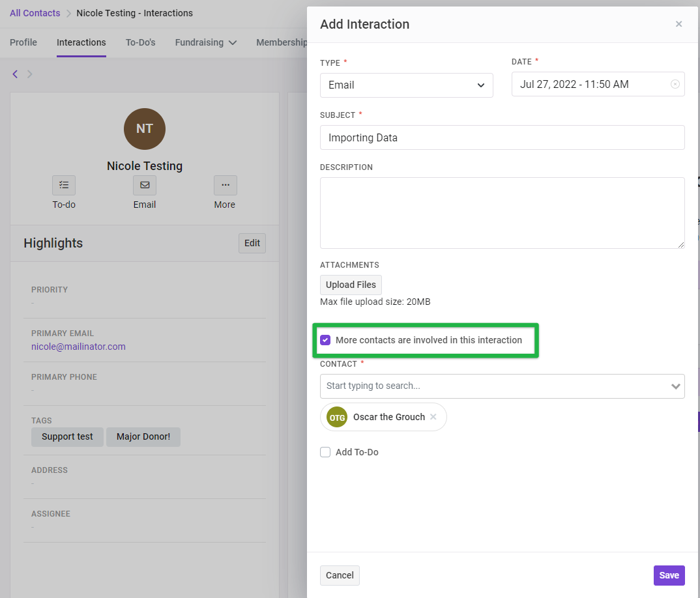Click the Upload Files button

tap(351, 285)
